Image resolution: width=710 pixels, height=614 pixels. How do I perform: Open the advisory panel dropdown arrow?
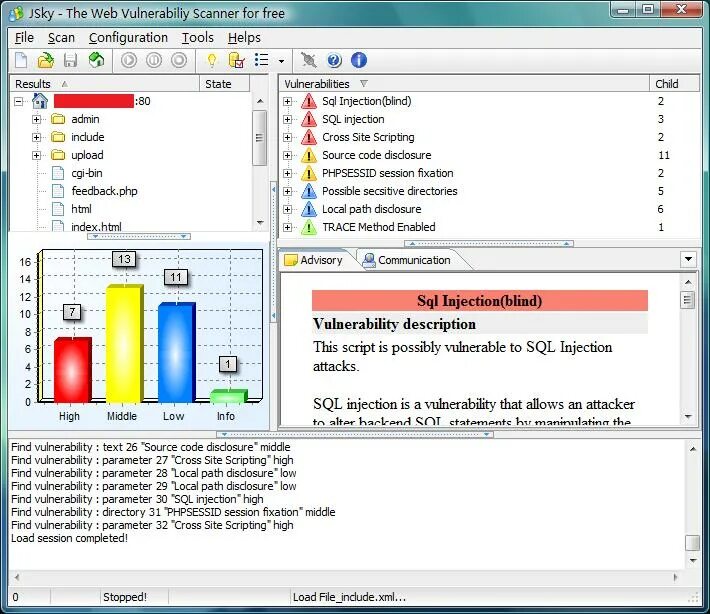688,259
